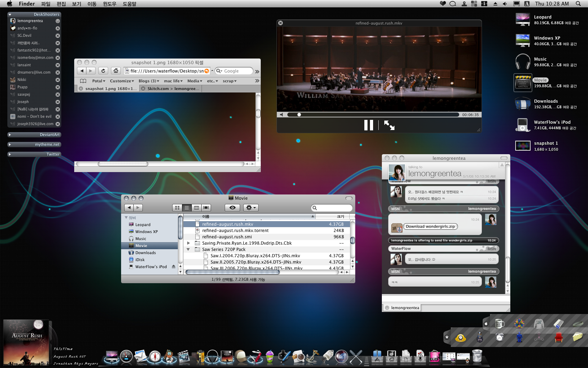Click the Finder window search field
Screen dimensions: 588x368
pyautogui.click(x=332, y=208)
